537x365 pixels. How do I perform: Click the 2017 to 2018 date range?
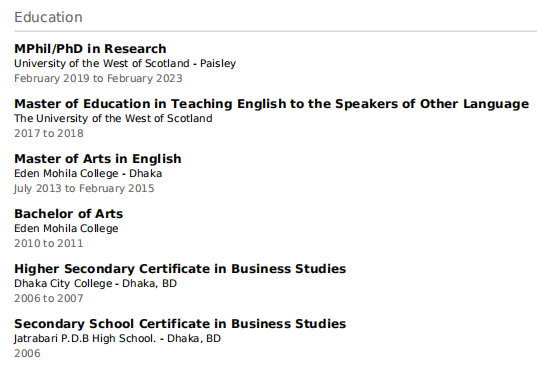[49, 133]
